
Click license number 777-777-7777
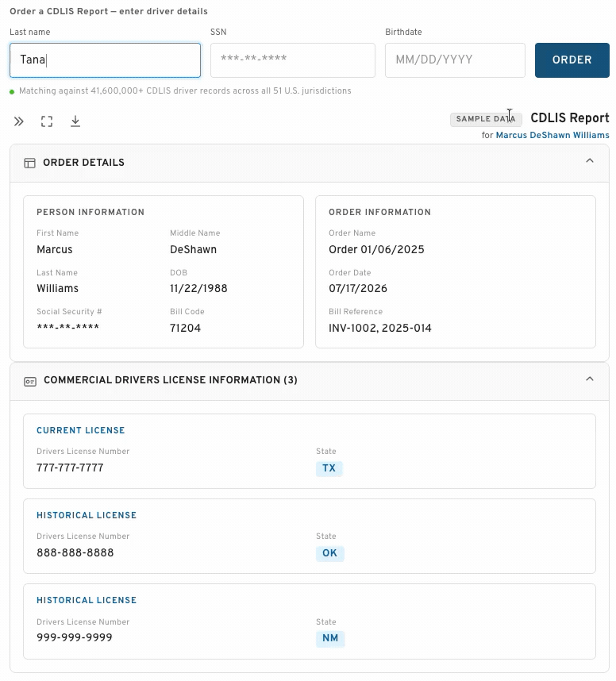(x=70, y=467)
